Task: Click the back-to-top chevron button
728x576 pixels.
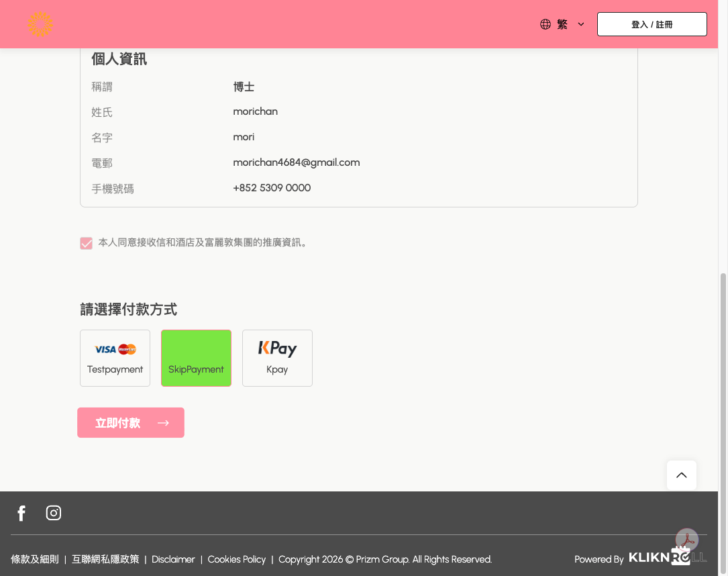Action: [x=682, y=475]
